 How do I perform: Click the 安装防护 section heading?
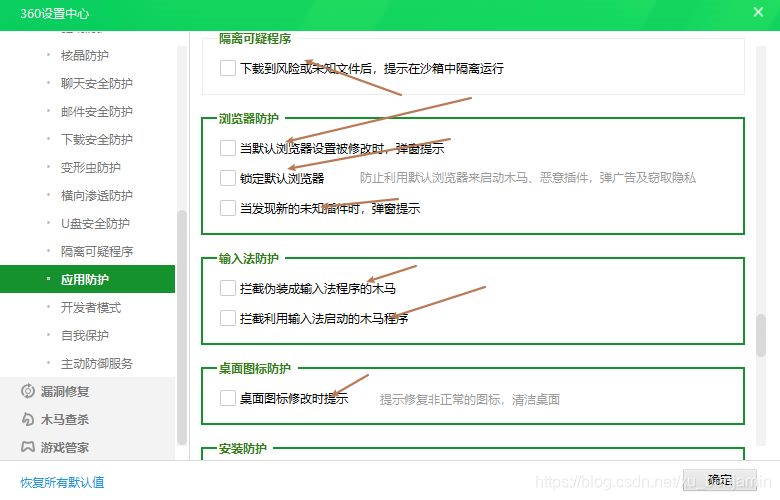(x=243, y=448)
